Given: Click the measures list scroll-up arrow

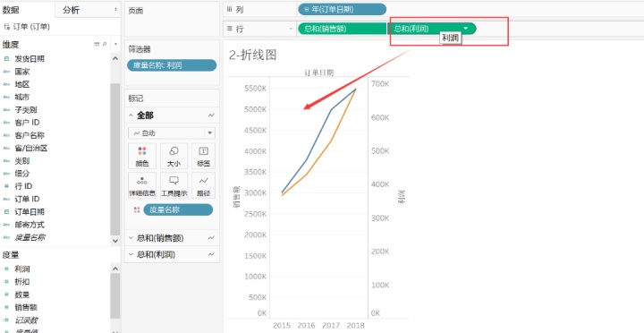Looking at the screenshot, I should coord(115,269).
